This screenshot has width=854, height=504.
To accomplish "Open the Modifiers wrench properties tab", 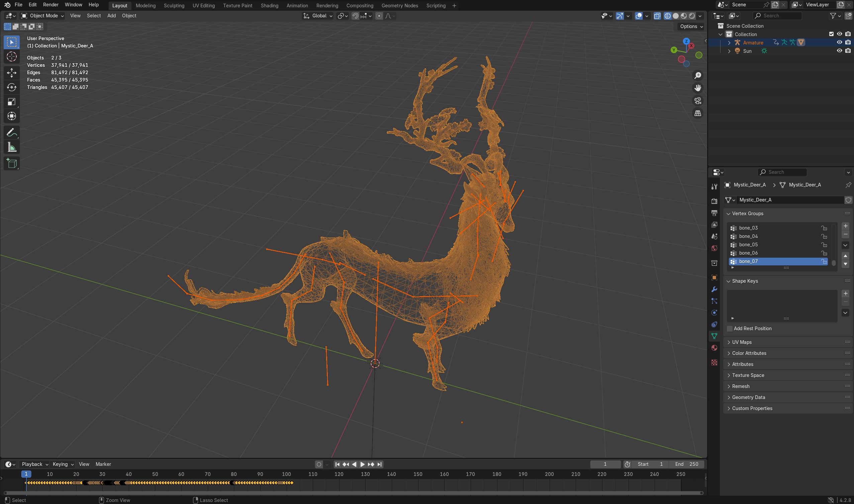I will coord(714,289).
